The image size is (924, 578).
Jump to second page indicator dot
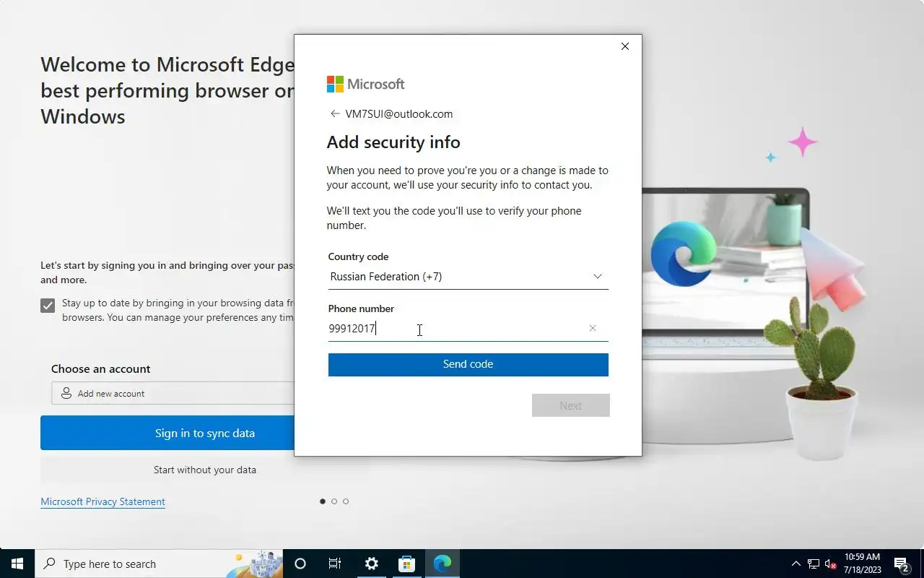(334, 501)
